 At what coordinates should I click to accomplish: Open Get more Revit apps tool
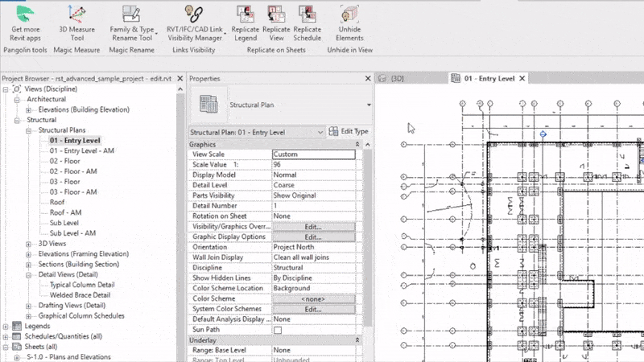[x=25, y=23]
